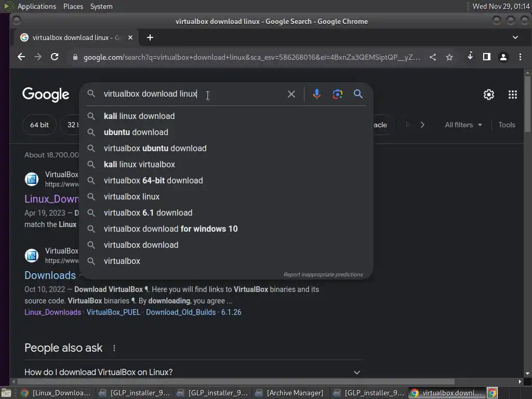The height and width of the screenshot is (399, 532).
Task: Open Google quick settings gear
Action: pyautogui.click(x=488, y=95)
